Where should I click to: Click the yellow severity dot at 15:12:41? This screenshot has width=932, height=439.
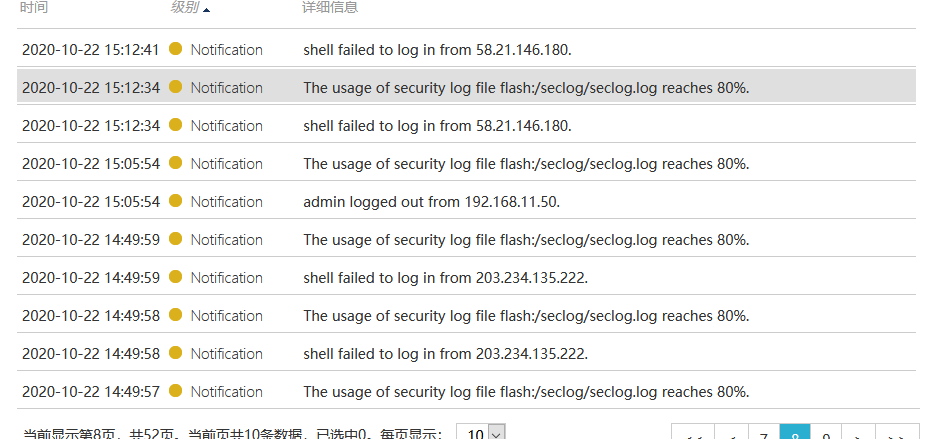tap(176, 49)
